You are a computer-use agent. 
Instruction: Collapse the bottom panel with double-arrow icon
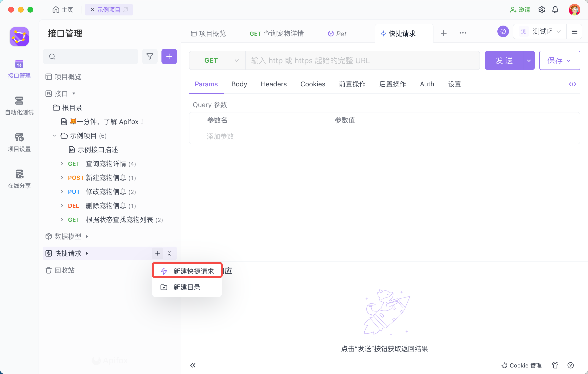[x=193, y=365]
